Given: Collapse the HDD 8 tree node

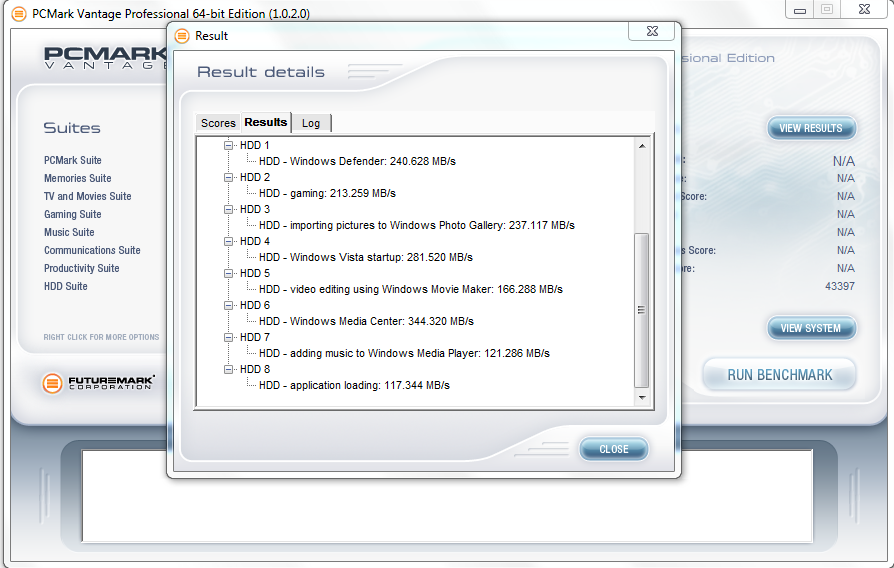Looking at the screenshot, I should [228, 369].
